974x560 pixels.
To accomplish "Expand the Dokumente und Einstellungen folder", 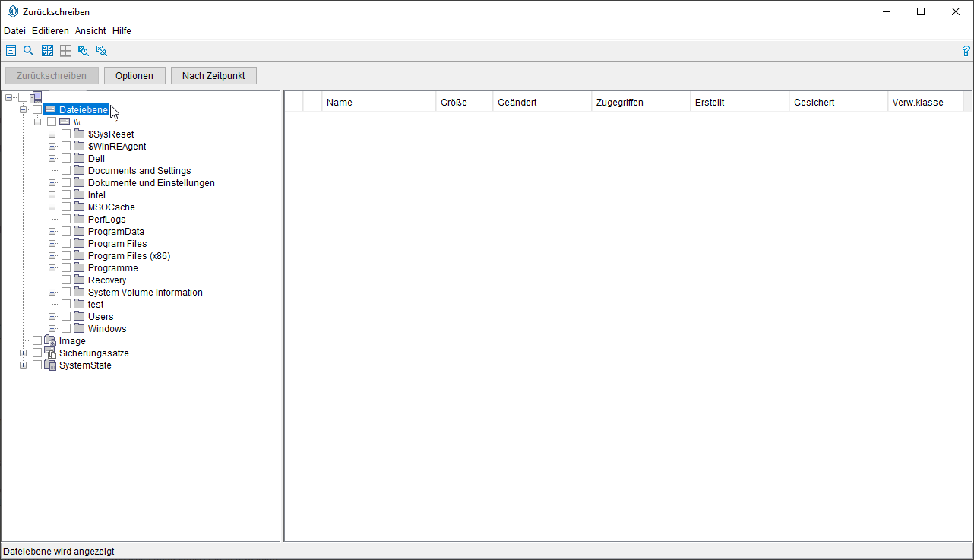I will [52, 183].
